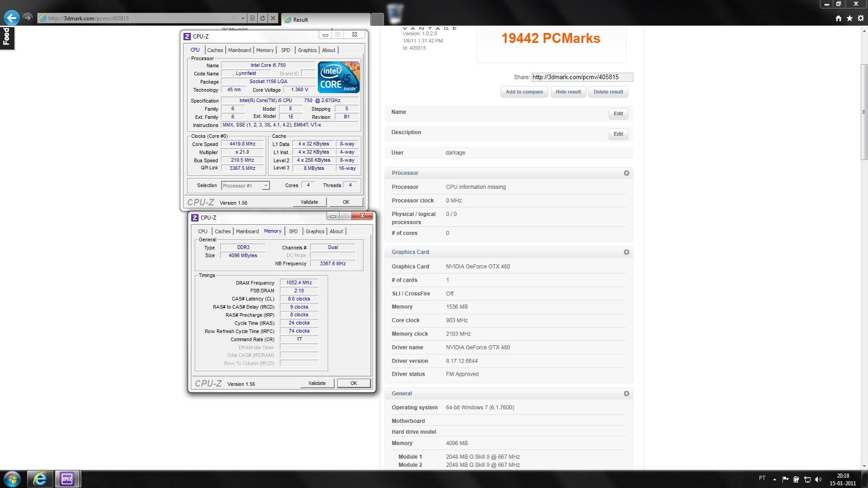
Task: Stop loading with the X icon in address bar
Action: [x=273, y=18]
